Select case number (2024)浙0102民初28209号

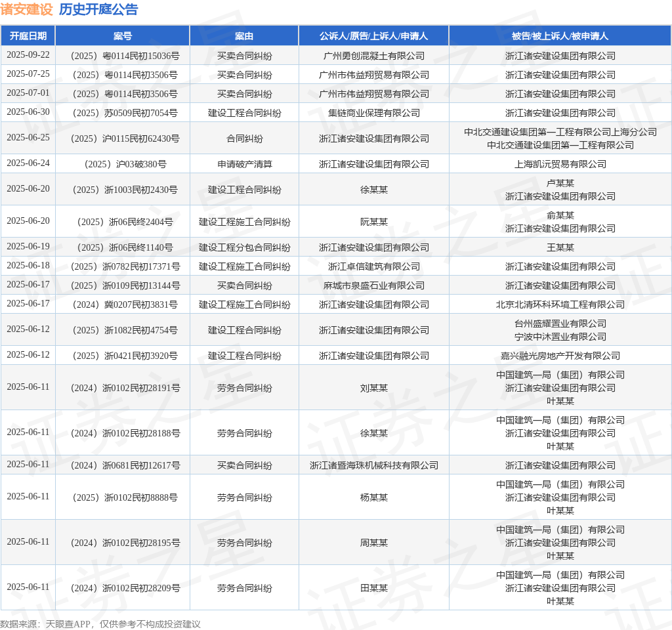pos(125,589)
